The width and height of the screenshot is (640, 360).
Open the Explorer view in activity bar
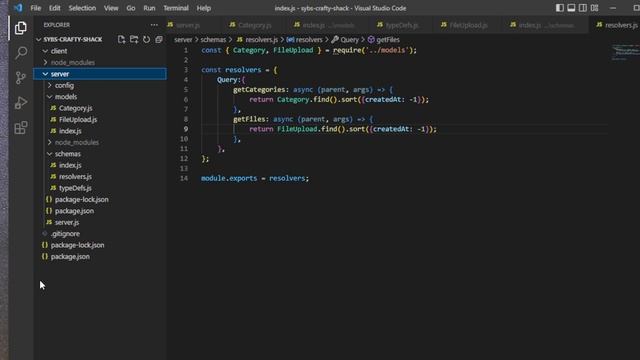point(21,28)
